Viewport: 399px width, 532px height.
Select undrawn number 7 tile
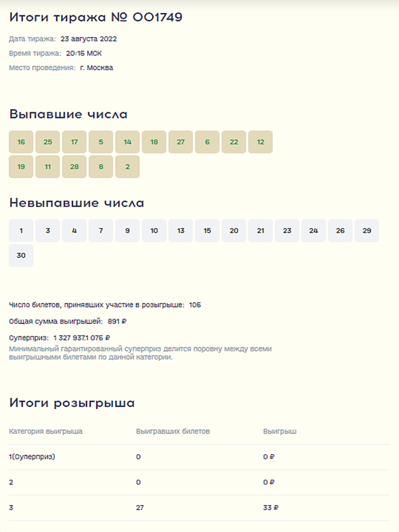pos(101,231)
